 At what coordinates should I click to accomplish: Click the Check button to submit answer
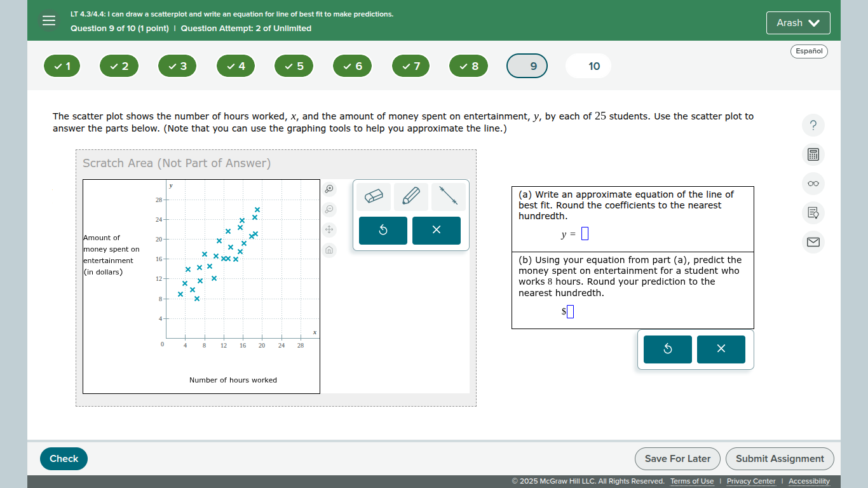point(64,458)
